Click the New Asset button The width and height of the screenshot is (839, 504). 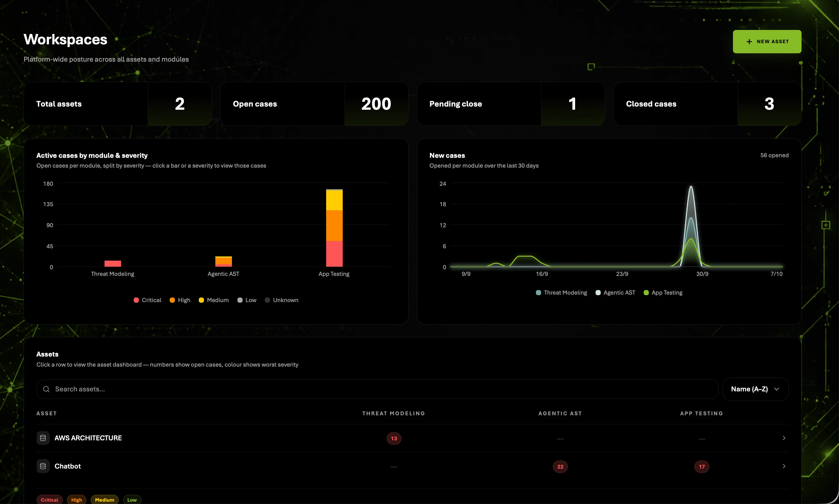[x=767, y=41]
